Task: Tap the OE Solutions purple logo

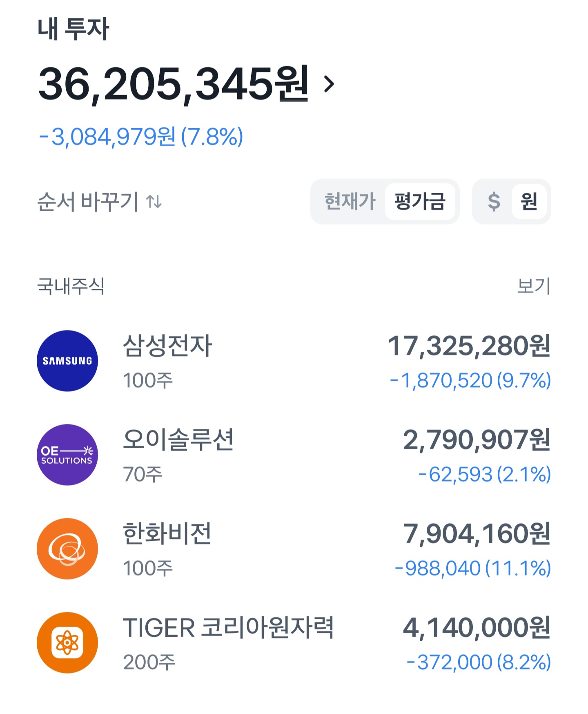Action: (x=67, y=455)
